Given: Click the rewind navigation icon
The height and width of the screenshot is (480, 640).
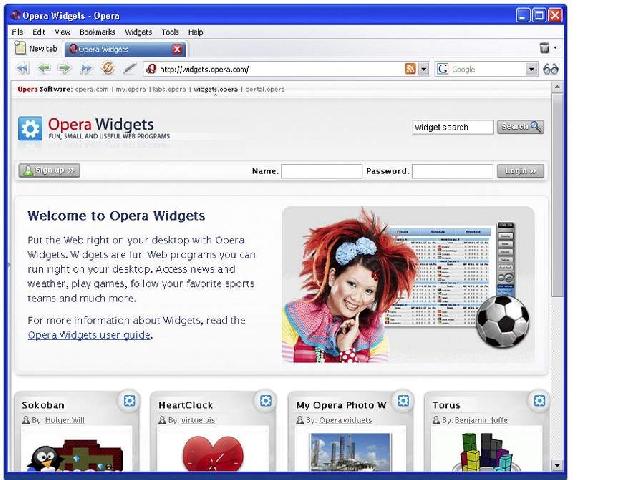Looking at the screenshot, I should (23, 69).
